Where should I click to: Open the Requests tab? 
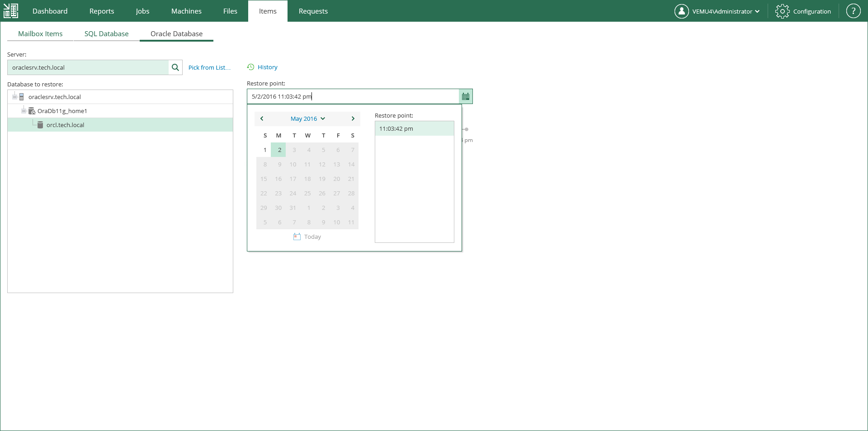[x=313, y=11]
